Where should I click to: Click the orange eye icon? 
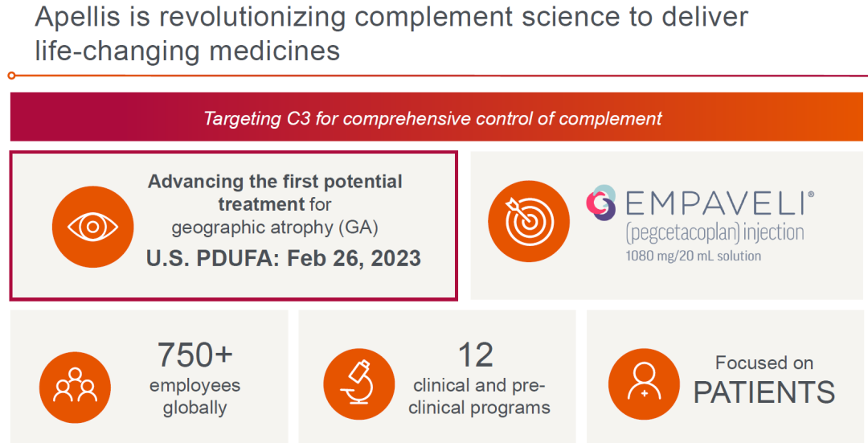click(93, 227)
